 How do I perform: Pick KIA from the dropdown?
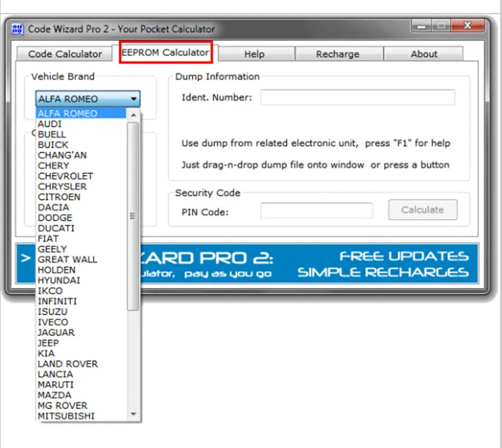[81, 353]
